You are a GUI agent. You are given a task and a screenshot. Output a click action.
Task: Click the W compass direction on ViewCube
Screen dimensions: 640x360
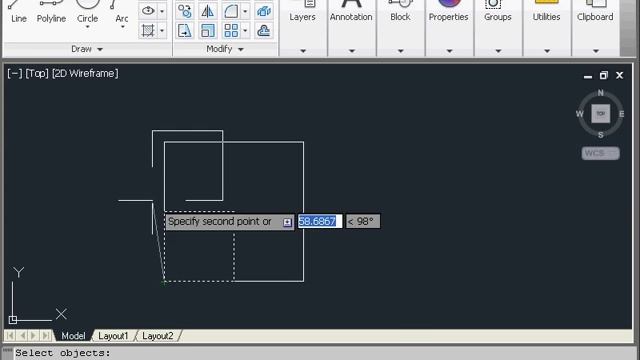(x=580, y=114)
